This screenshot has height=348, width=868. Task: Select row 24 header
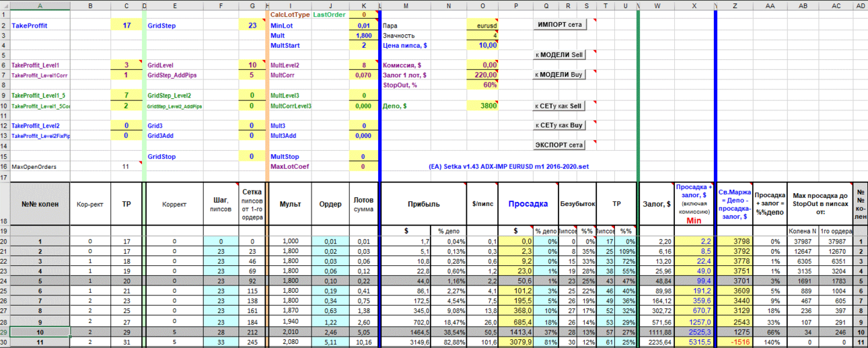click(5, 280)
